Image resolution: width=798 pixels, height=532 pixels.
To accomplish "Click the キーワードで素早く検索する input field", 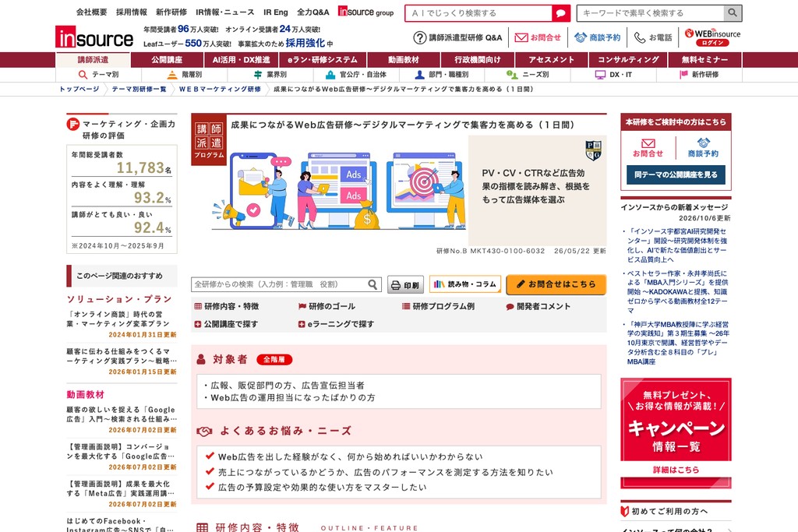I will (x=651, y=12).
